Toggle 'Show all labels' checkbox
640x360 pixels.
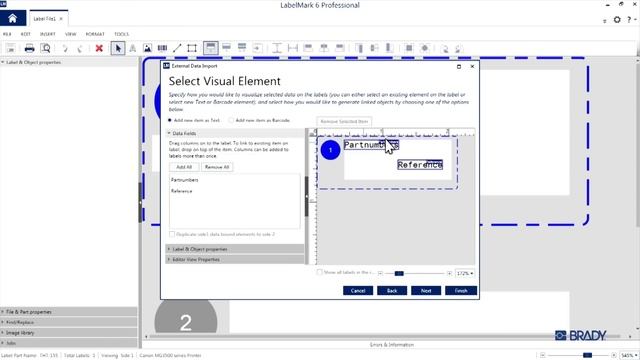click(x=319, y=272)
